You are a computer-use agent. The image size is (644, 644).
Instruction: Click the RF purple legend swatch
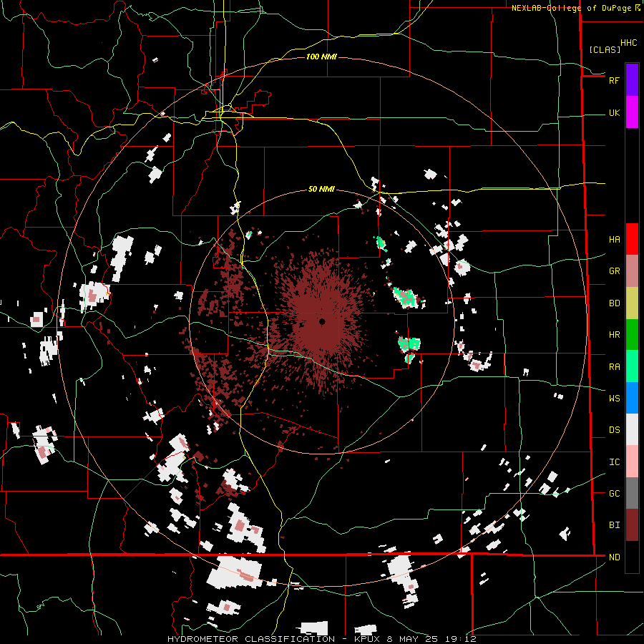coord(632,80)
